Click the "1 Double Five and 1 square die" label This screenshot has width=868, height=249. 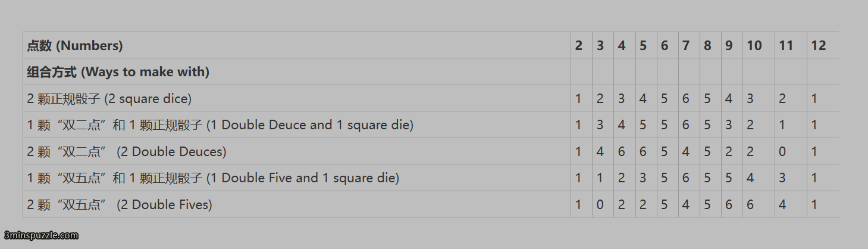tap(213, 178)
